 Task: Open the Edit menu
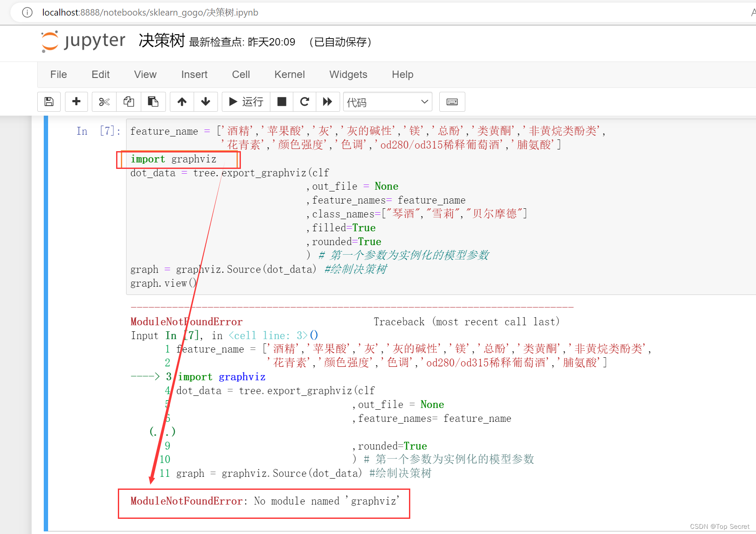coord(101,74)
